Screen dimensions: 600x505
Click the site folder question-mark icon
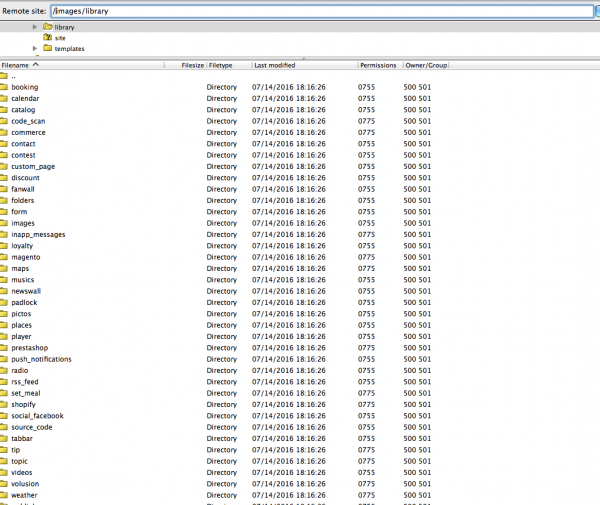pyautogui.click(x=47, y=37)
